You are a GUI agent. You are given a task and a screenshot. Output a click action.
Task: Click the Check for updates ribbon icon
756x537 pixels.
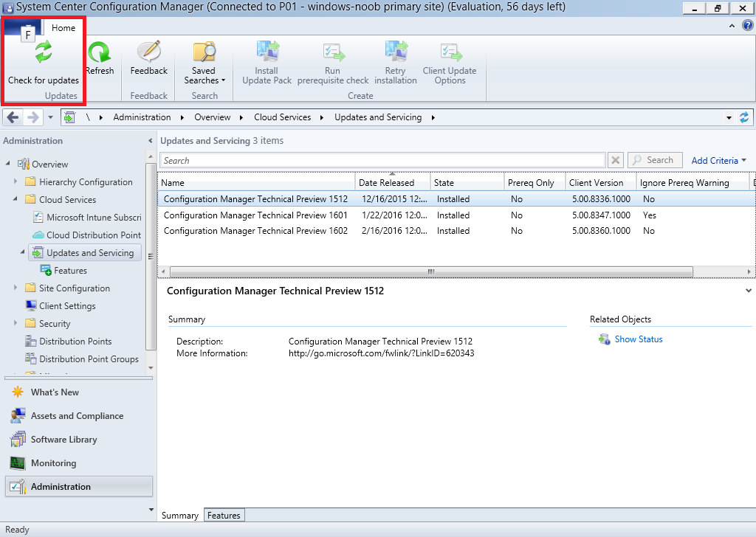pyautogui.click(x=44, y=52)
